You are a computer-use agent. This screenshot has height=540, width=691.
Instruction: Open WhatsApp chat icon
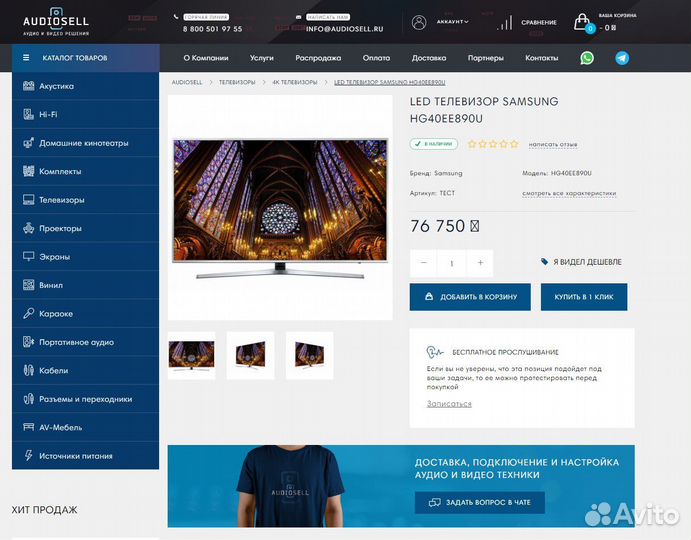tap(587, 58)
